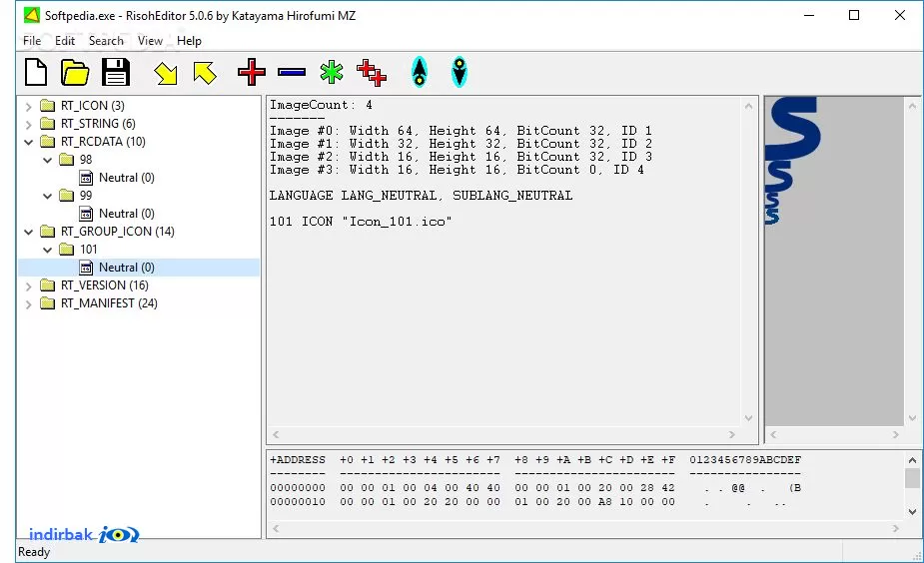
Task: Click scroll-up arrow of the hex dump pane
Action: (x=912, y=460)
